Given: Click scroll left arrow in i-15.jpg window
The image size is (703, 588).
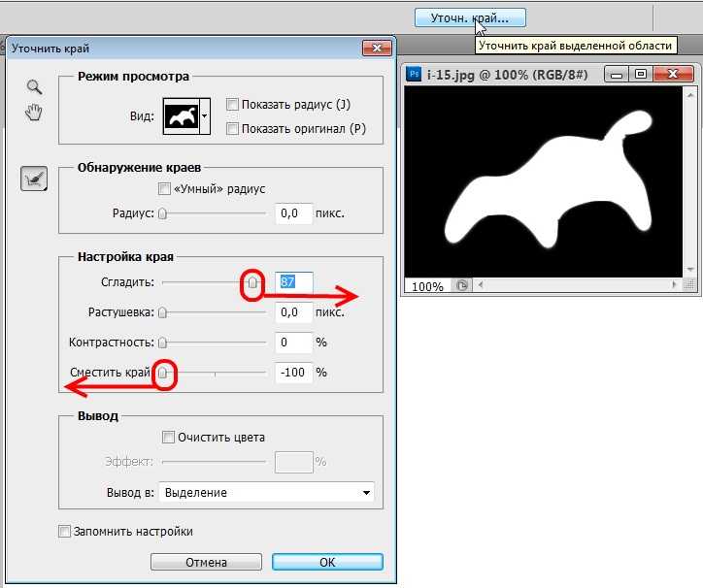Looking at the screenshot, I should 481,285.
